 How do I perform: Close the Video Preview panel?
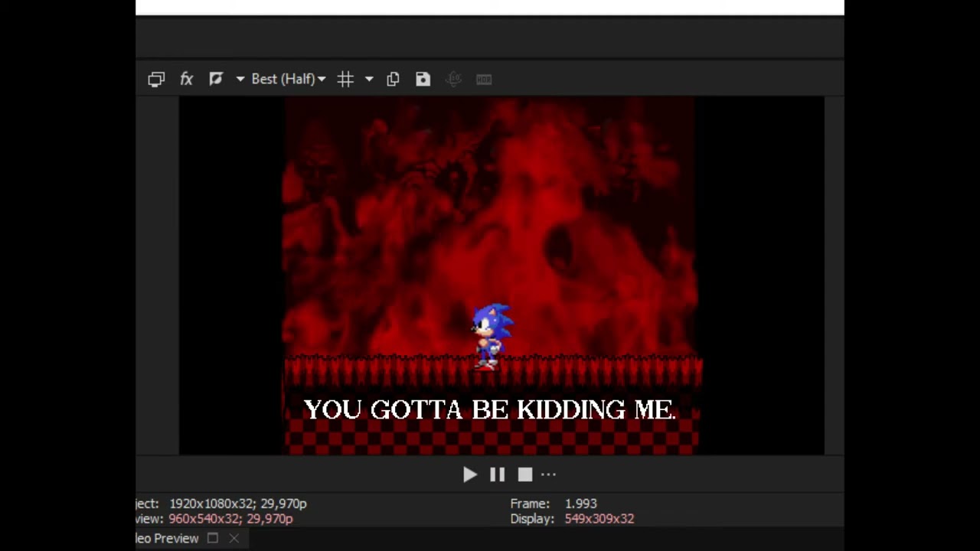pyautogui.click(x=234, y=538)
